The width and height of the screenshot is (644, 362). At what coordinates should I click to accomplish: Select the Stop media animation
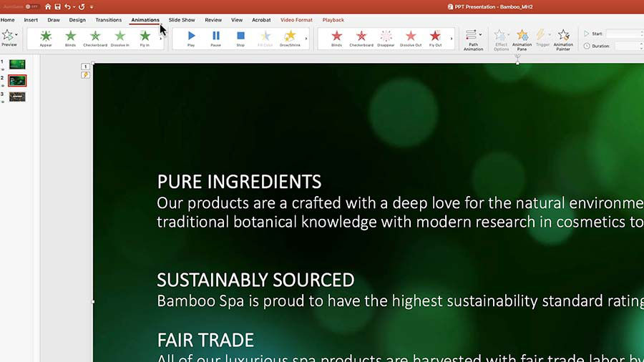point(240,39)
